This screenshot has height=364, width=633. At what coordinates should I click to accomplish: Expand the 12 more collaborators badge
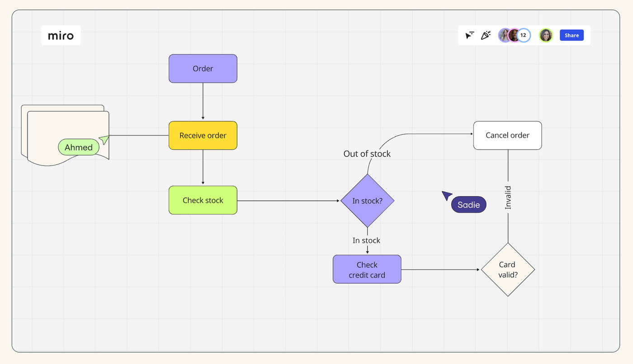(x=524, y=35)
